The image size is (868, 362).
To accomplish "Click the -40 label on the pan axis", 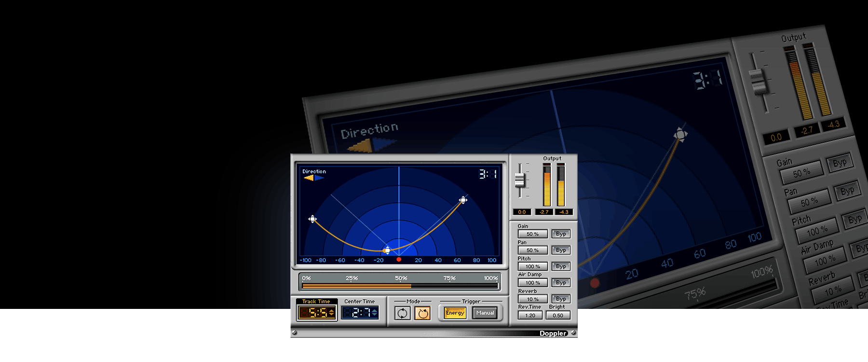I will pyautogui.click(x=359, y=260).
